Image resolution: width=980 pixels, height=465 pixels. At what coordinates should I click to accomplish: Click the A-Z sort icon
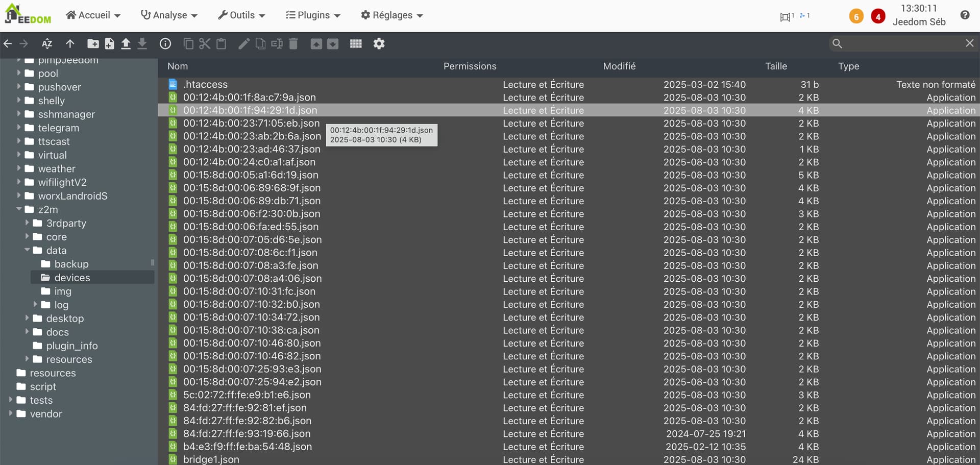[x=47, y=44]
